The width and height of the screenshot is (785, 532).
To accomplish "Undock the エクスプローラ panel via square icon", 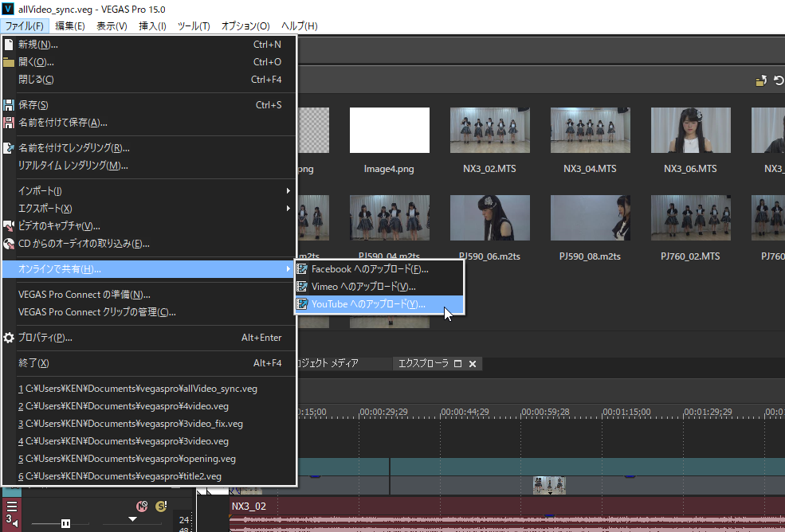I will [x=457, y=364].
